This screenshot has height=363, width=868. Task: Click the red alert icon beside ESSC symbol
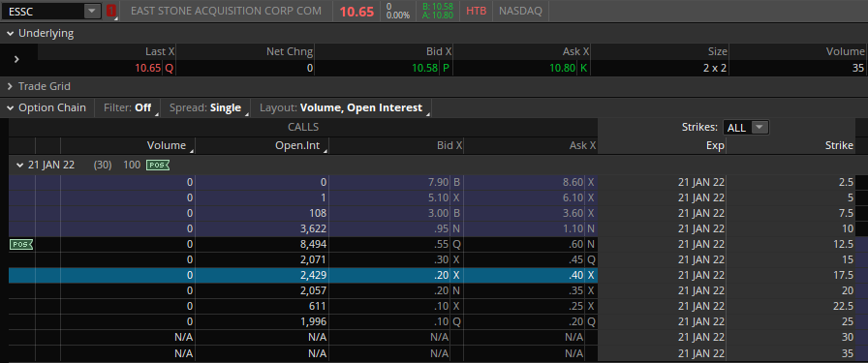click(x=111, y=11)
